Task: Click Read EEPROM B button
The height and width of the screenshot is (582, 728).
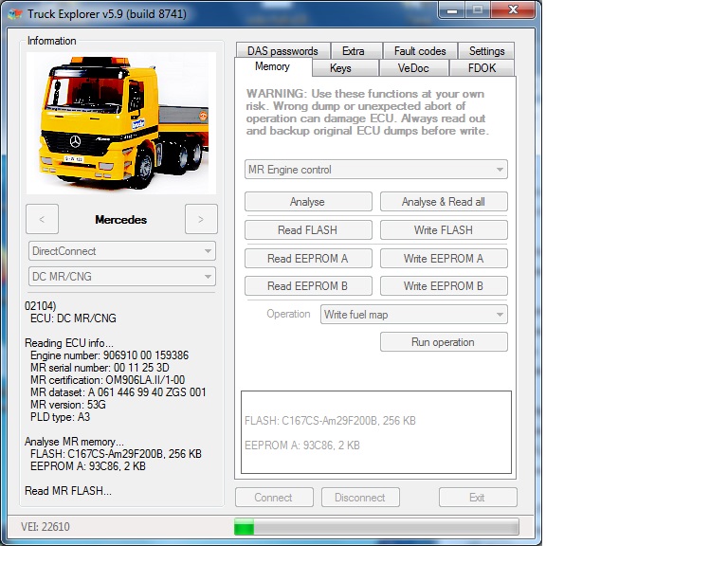Action: tap(308, 286)
